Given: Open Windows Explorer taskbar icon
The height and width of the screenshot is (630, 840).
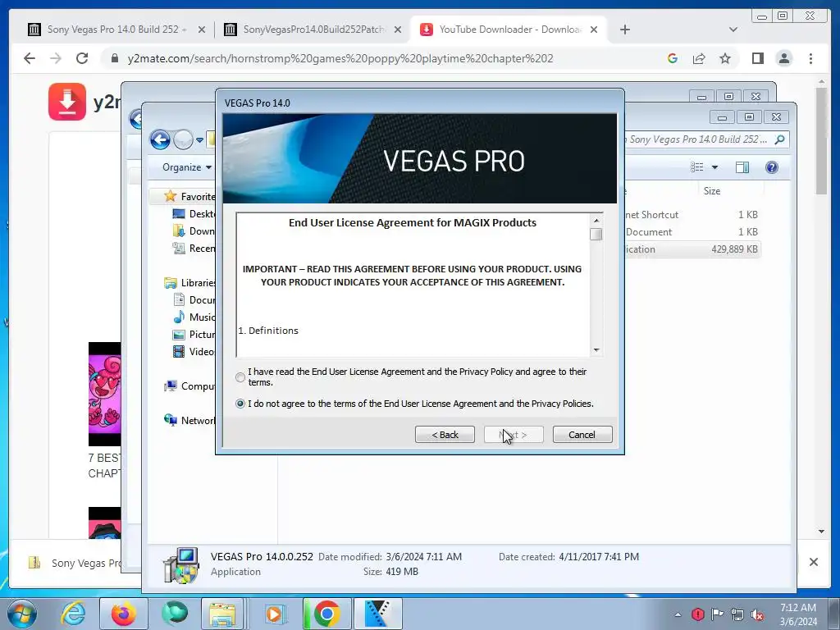Looking at the screenshot, I should 223,614.
